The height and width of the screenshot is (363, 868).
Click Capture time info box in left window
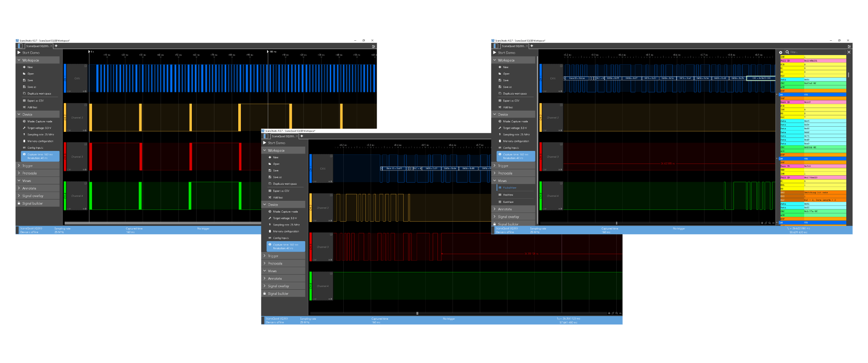point(40,156)
